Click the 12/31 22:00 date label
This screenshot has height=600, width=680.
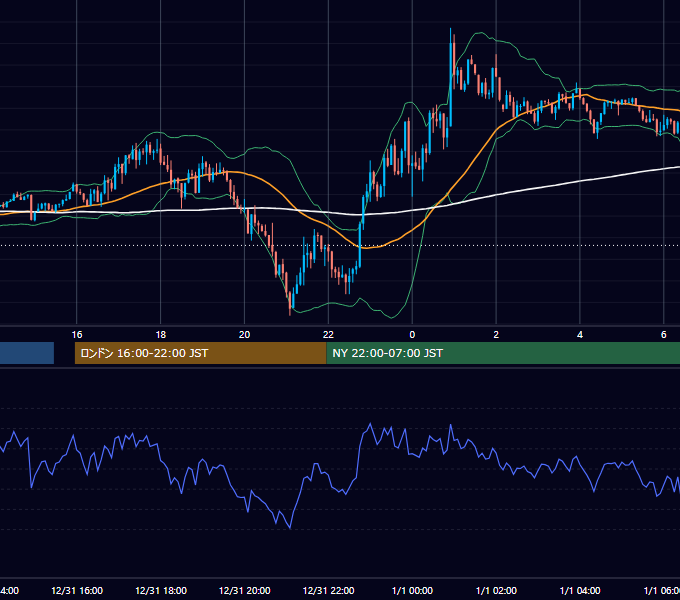point(328,590)
